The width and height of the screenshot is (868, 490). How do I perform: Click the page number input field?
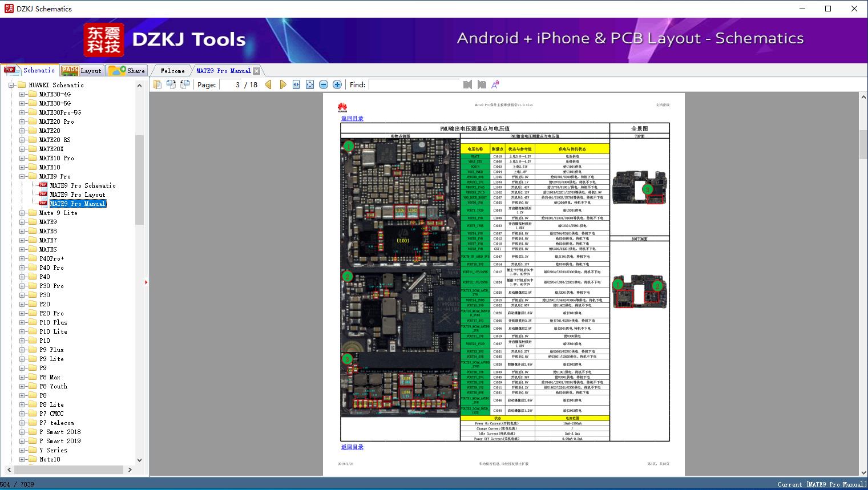tap(229, 84)
